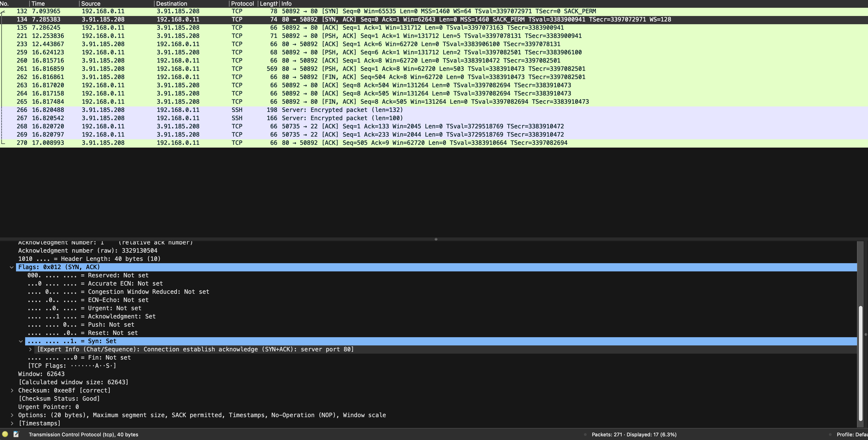Click the pane splitter handle dot

click(x=436, y=239)
